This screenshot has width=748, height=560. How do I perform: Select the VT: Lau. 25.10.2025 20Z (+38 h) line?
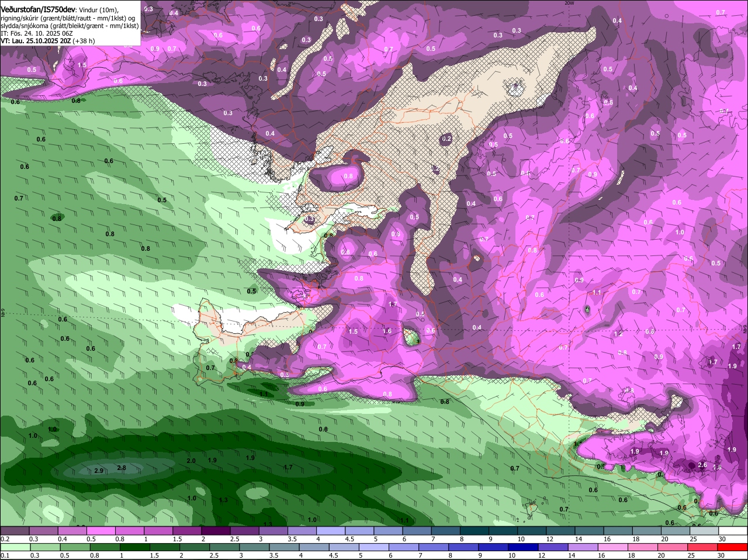(x=48, y=41)
